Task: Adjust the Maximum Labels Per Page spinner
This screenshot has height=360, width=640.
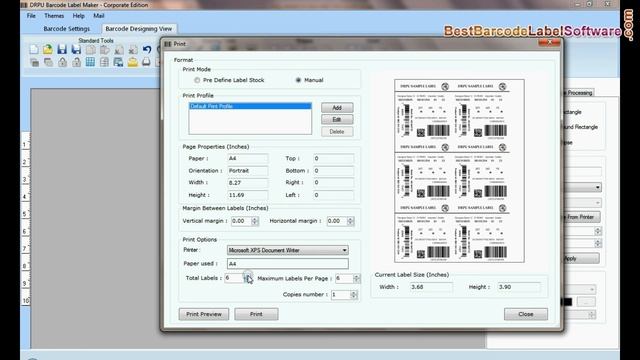Action: point(357,278)
